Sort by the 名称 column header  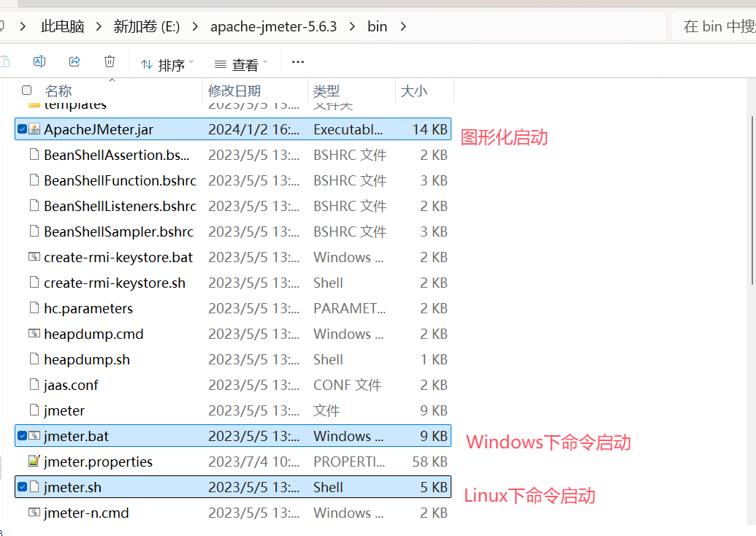click(x=58, y=91)
